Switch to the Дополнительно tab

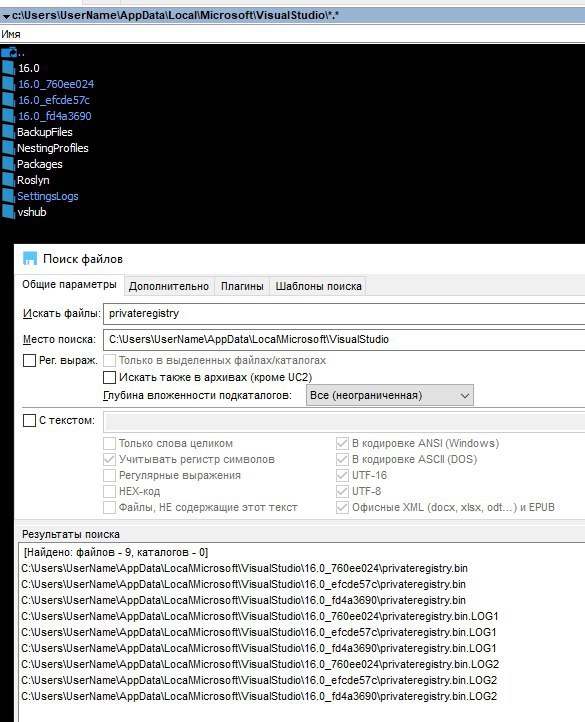(x=169, y=286)
